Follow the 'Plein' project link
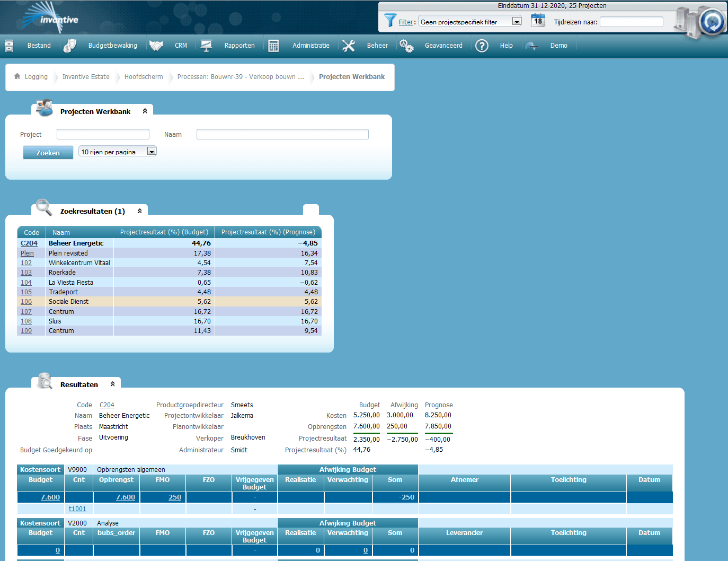This screenshot has height=561, width=728. click(x=26, y=253)
